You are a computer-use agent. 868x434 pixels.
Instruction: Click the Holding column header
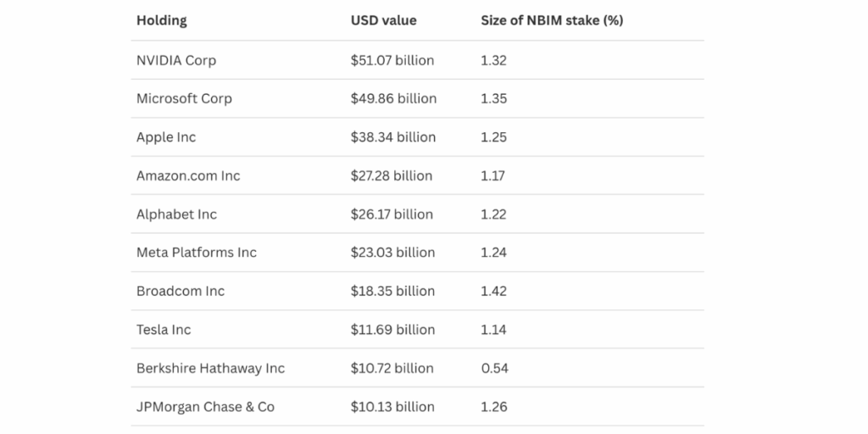pos(162,20)
